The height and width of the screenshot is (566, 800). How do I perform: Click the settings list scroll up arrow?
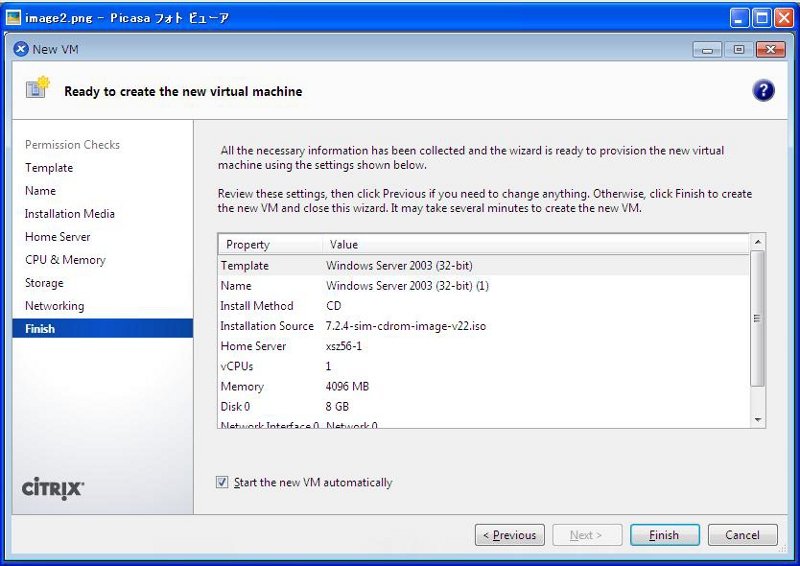[x=758, y=241]
